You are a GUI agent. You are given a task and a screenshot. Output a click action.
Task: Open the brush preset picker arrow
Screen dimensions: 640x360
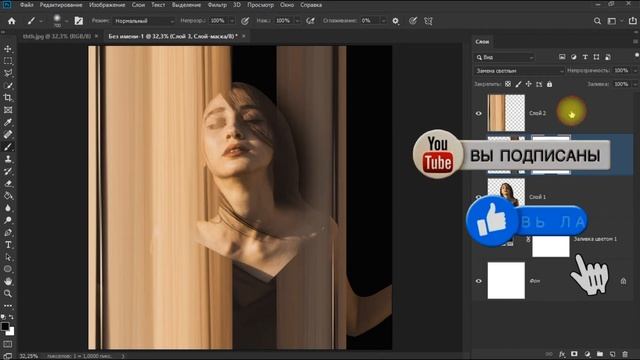pyautogui.click(x=67, y=21)
